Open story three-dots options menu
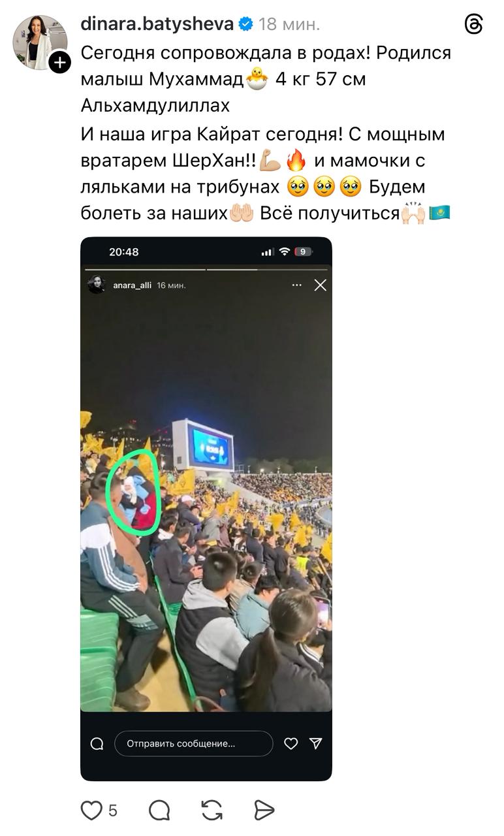This screenshot has height=836, width=504. pyautogui.click(x=297, y=285)
